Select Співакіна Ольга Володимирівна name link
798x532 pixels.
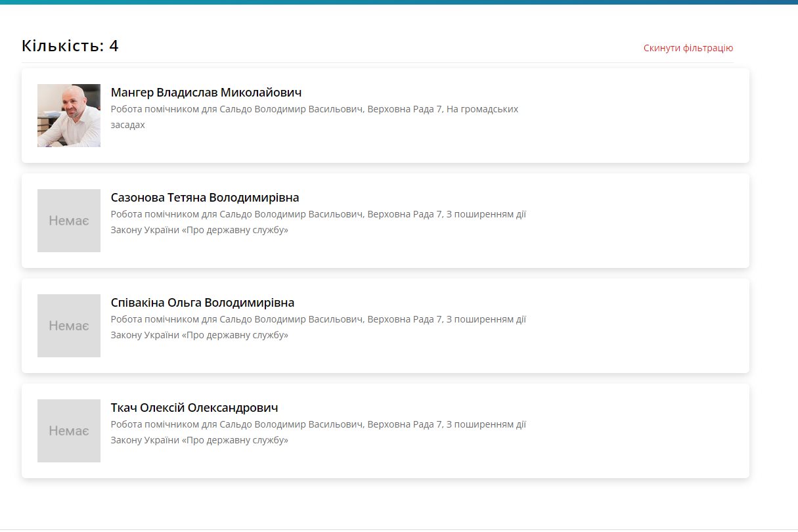[x=202, y=303]
